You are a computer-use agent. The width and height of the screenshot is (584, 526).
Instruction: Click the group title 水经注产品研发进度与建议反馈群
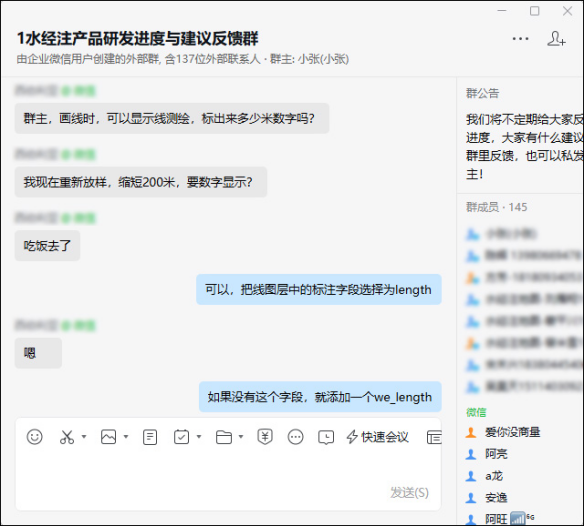point(137,39)
